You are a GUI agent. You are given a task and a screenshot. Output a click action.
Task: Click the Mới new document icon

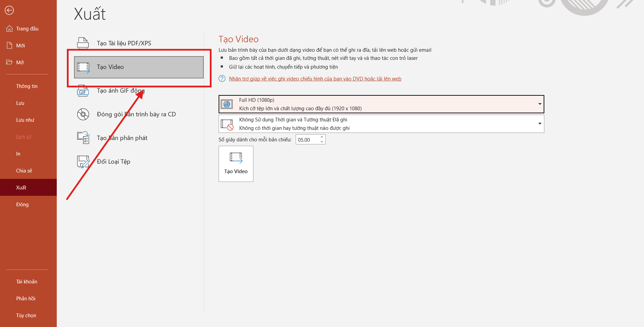(x=9, y=46)
